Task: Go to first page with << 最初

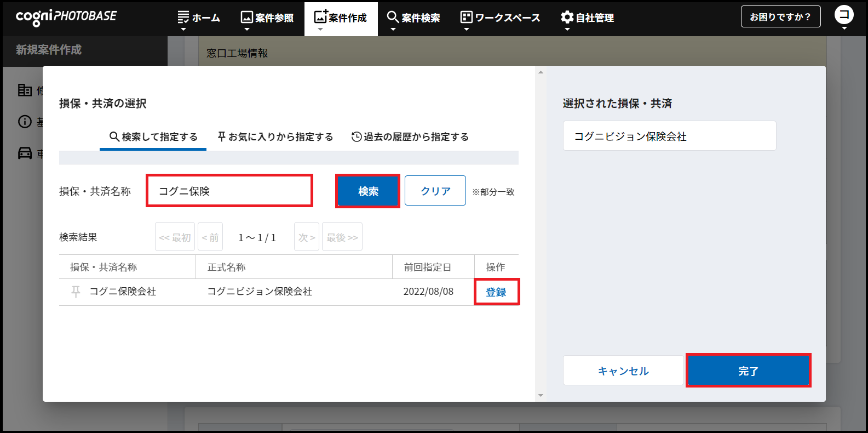Action: coord(175,237)
